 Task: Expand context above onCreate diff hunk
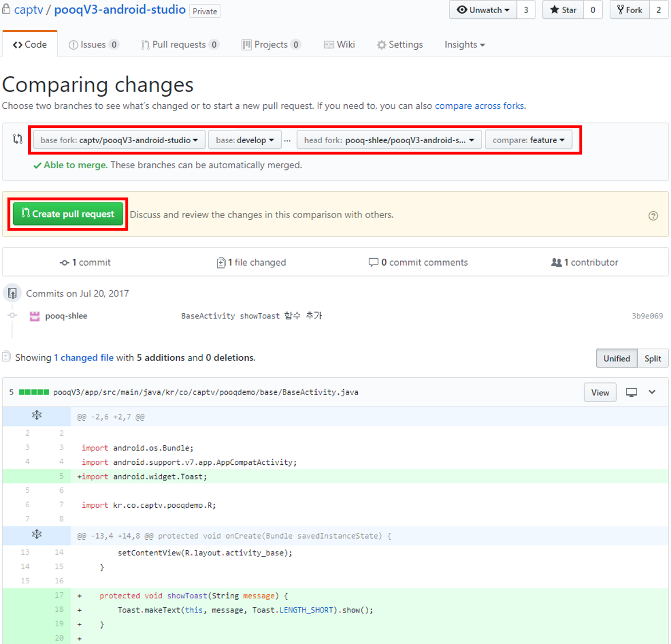point(37,535)
